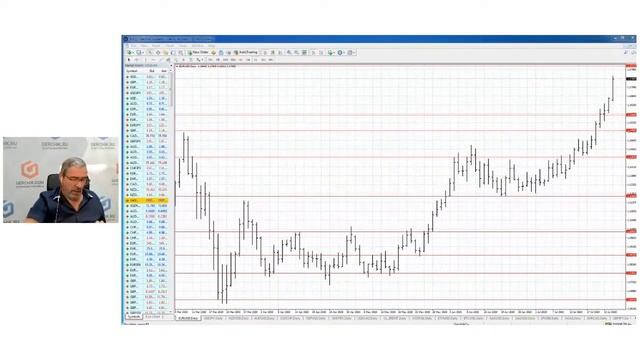Open the Templates dropdown
Screen dimensions: 640x360
[351, 52]
